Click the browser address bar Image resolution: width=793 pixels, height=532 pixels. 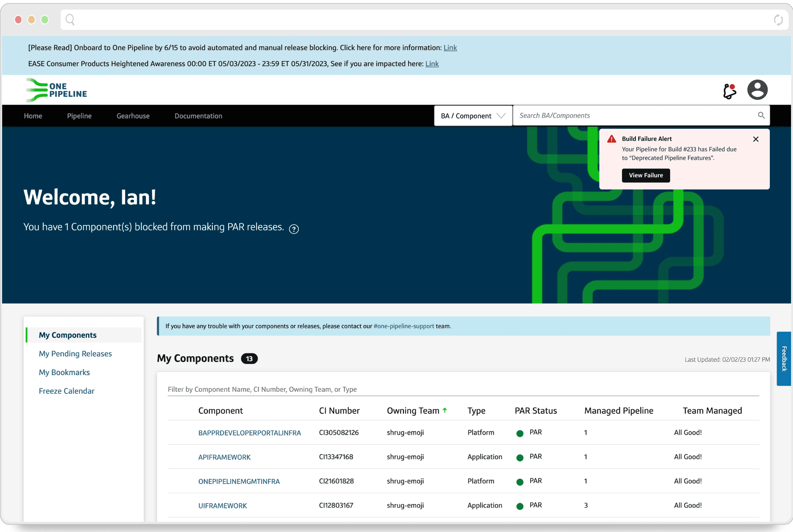tap(424, 20)
